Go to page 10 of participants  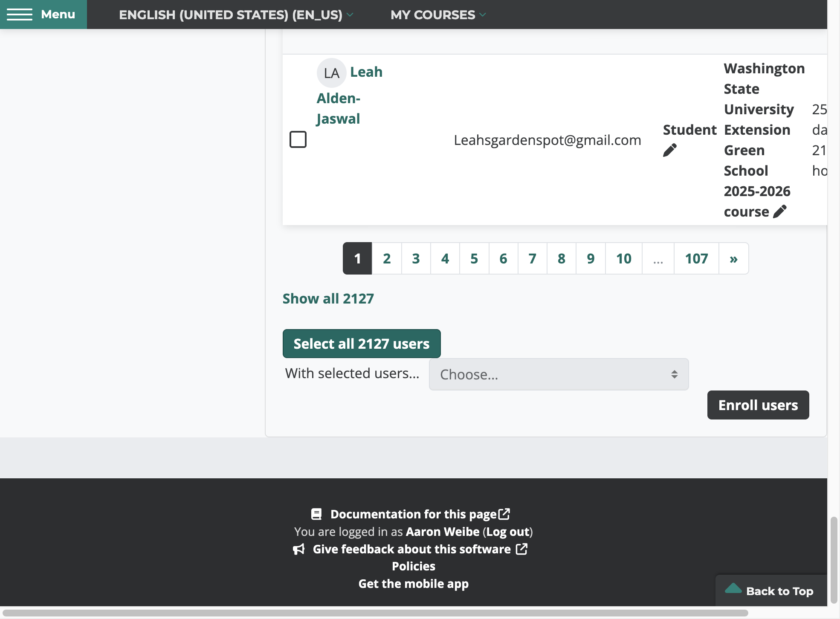pyautogui.click(x=624, y=258)
